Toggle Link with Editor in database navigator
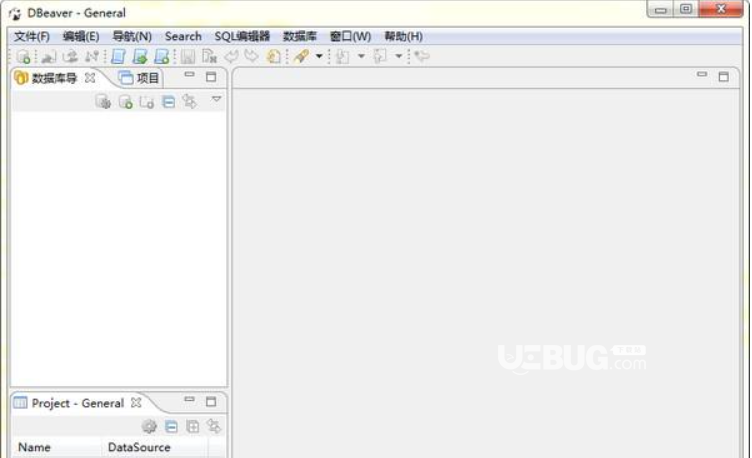Viewport: 752px width, 458px height. pos(190,102)
